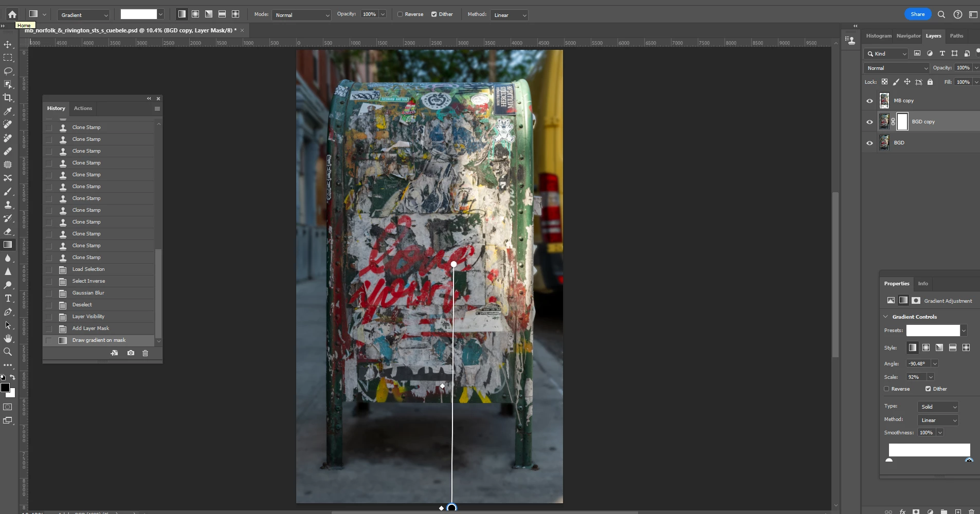Open History panel menu
The height and width of the screenshot is (514, 980).
pyautogui.click(x=157, y=108)
